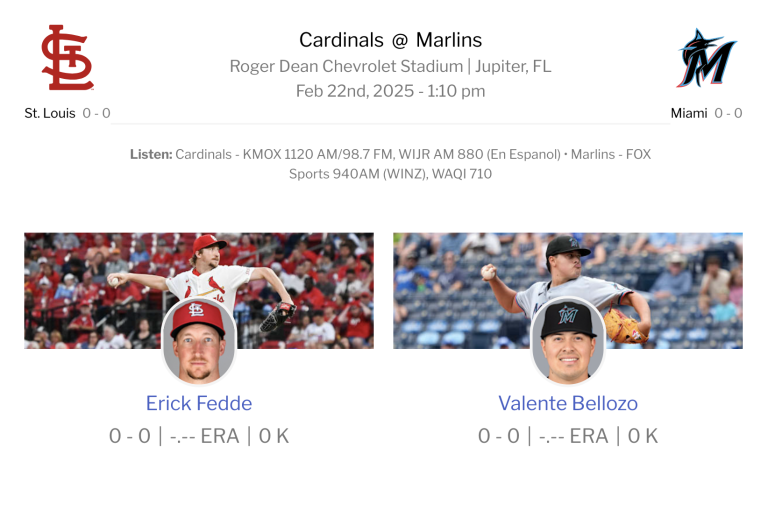Open Erick Fedde's circular headshot
The image size is (768, 512).
(x=199, y=341)
